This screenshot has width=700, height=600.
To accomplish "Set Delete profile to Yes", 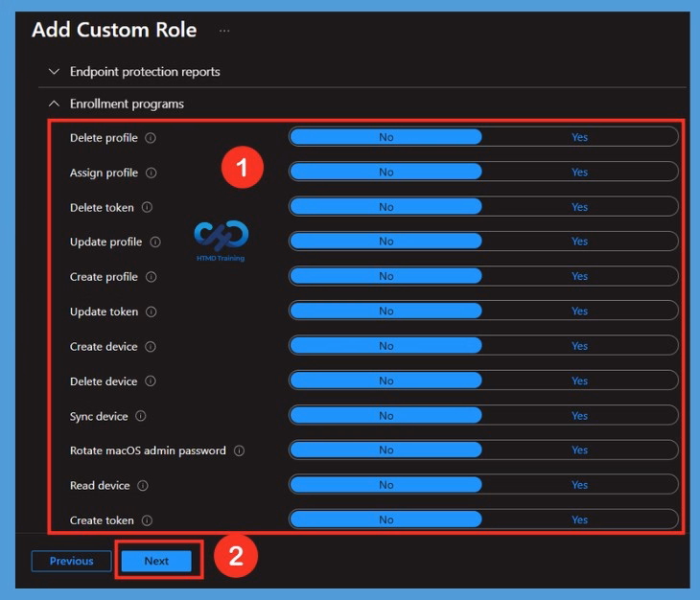I will tap(579, 137).
